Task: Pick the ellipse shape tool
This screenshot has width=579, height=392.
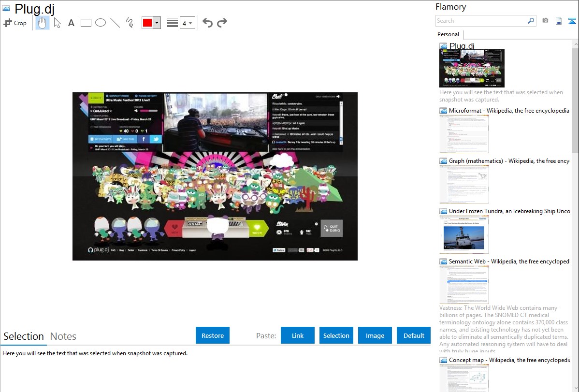Action: [101, 23]
